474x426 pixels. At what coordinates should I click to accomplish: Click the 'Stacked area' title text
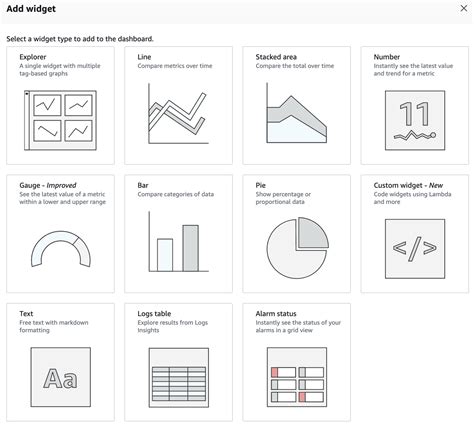click(x=276, y=57)
